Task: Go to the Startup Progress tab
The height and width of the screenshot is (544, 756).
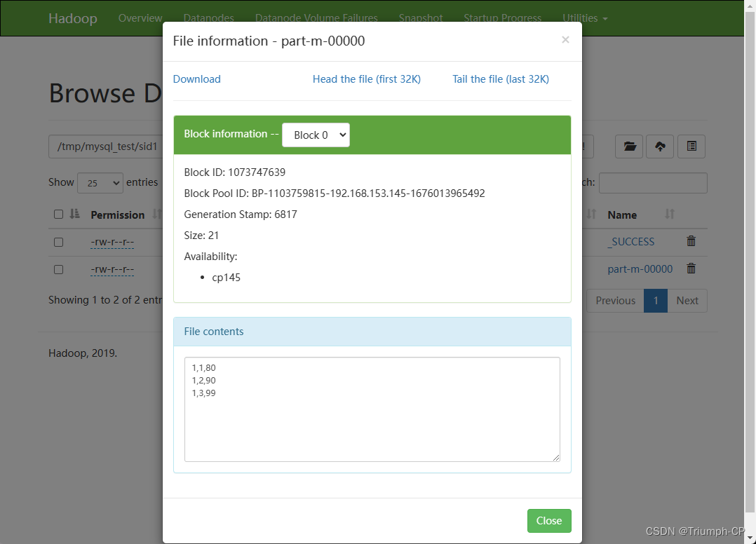Action: 502,18
